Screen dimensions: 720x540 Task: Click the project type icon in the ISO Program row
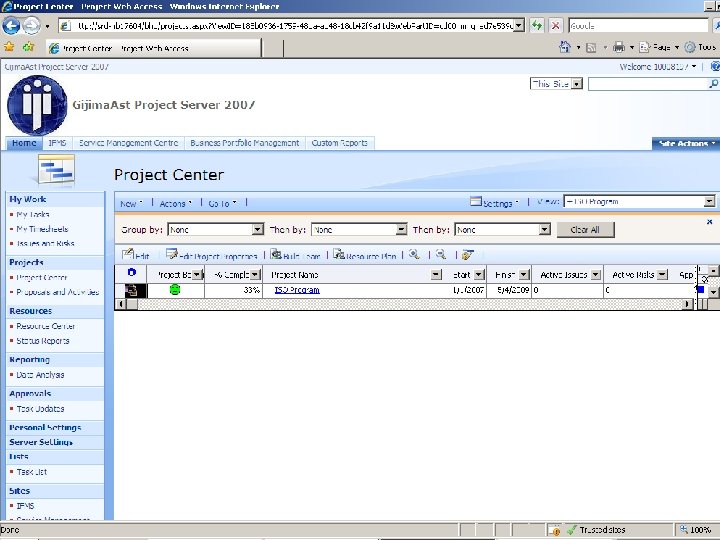132,290
